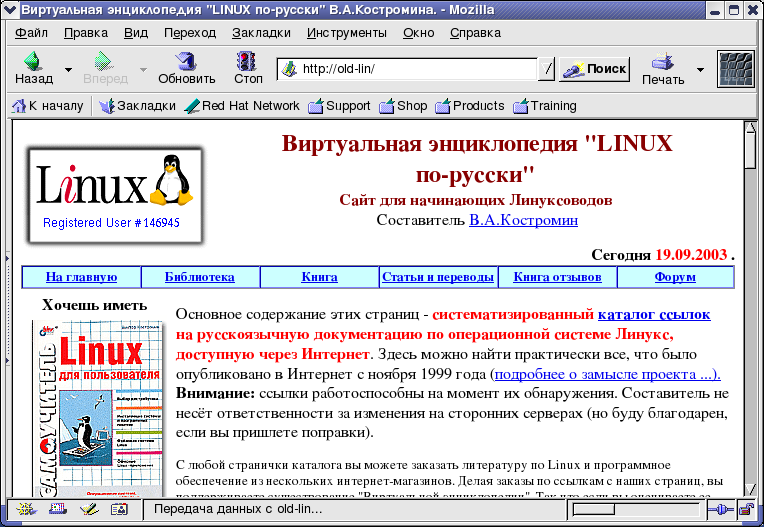This screenshot has width=764, height=527.
Task: Open the Инструменты menu
Action: click(x=346, y=32)
